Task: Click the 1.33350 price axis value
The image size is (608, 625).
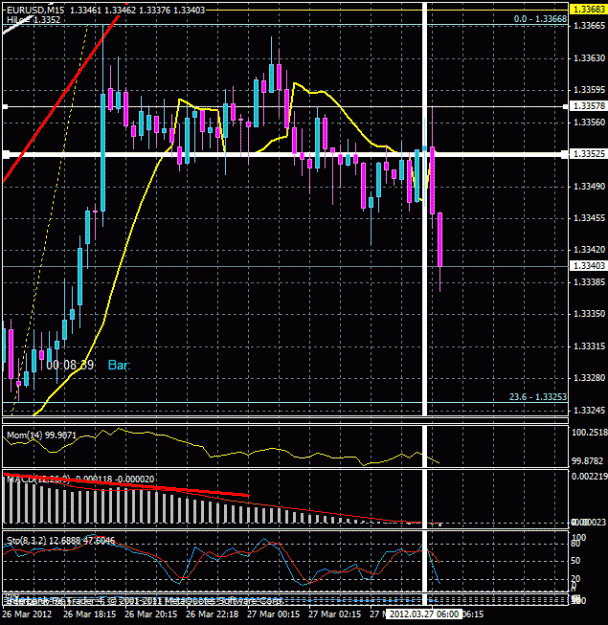Action: click(589, 314)
